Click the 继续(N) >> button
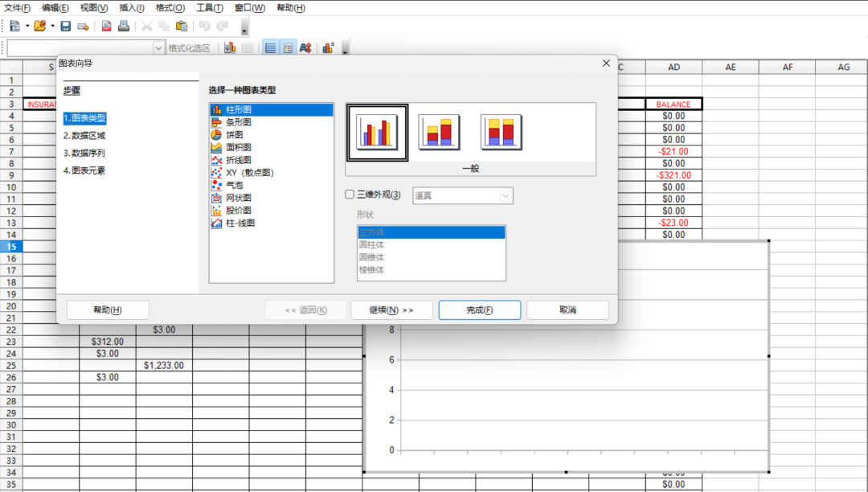The image size is (868, 492). point(391,310)
